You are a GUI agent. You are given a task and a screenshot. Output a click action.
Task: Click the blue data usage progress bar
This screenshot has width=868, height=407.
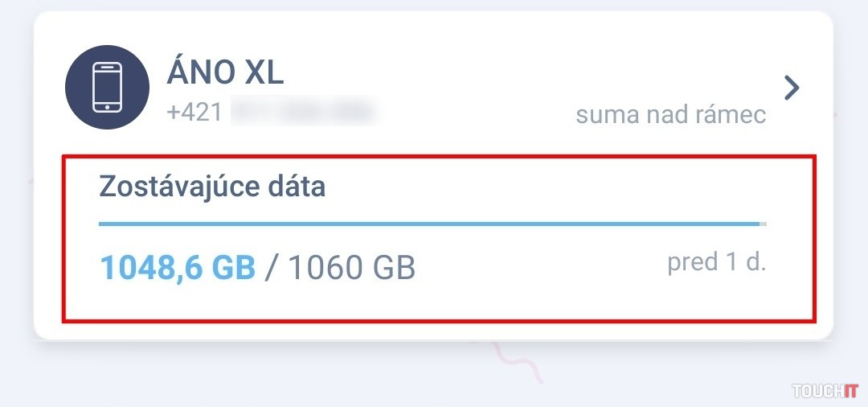(426, 224)
